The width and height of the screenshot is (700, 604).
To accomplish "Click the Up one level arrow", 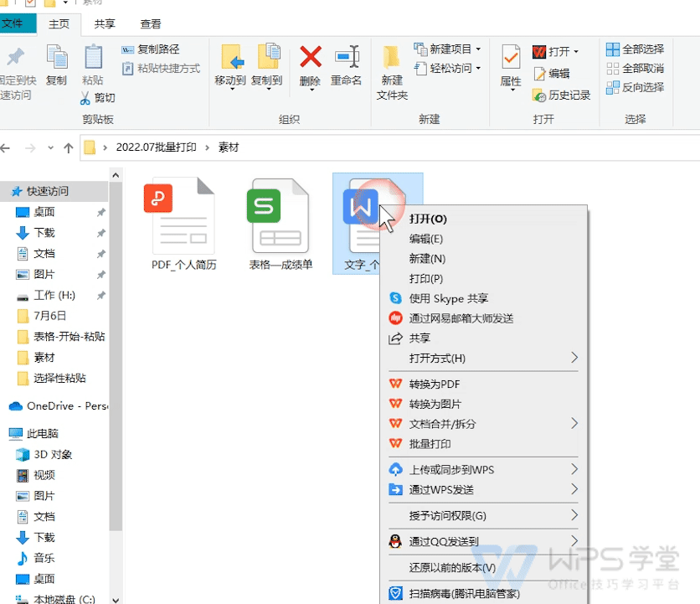I will tap(69, 148).
